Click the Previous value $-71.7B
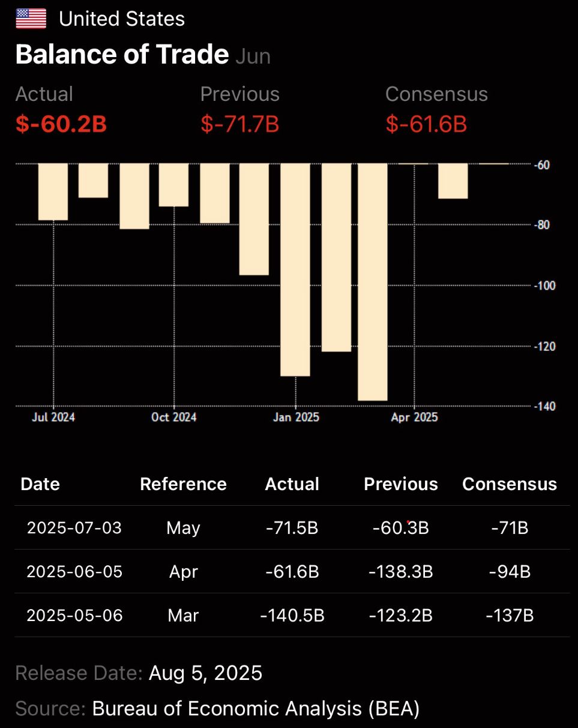The height and width of the screenshot is (728, 578). (239, 124)
